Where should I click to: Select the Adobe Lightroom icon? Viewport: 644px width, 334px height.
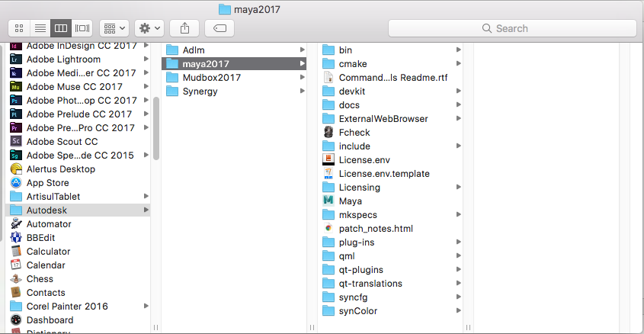[x=15, y=59]
